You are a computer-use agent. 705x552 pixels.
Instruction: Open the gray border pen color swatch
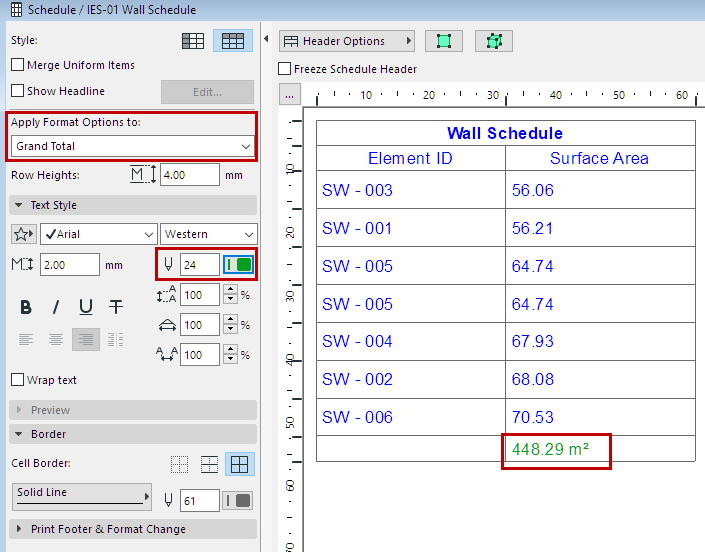click(238, 500)
